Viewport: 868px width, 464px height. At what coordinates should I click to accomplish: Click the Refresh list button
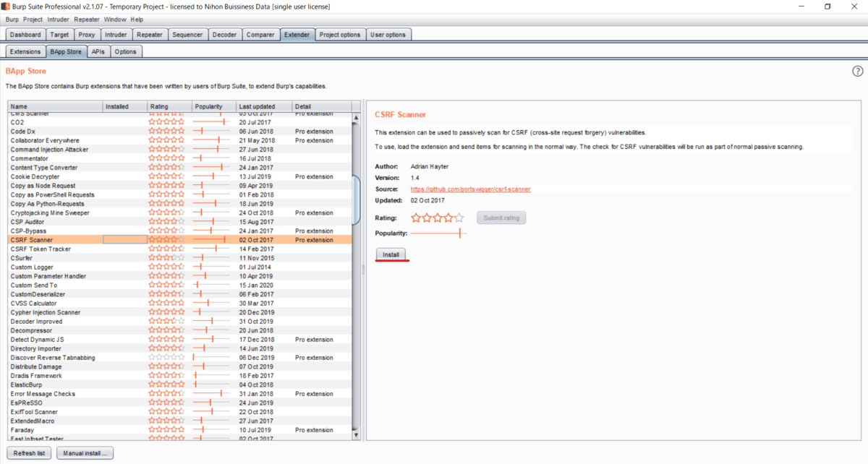pos(28,452)
